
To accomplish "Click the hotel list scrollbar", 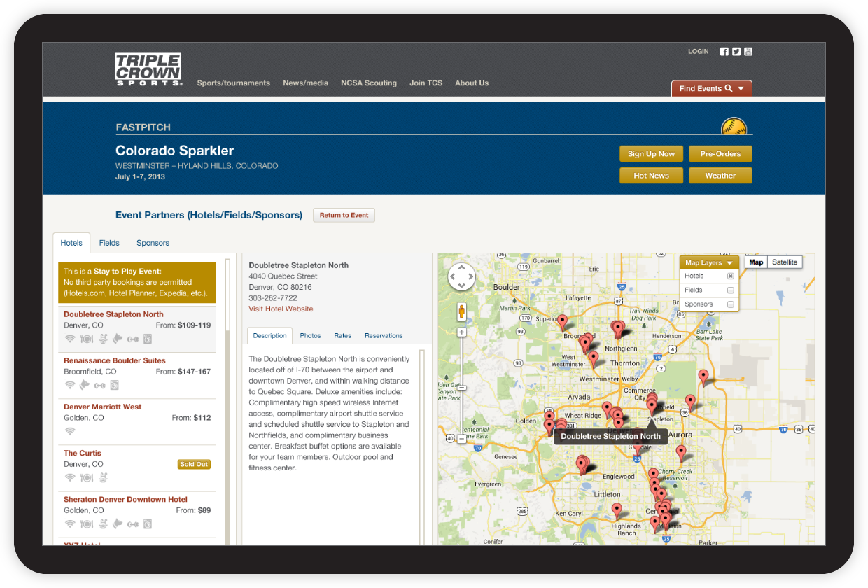I will coord(226,403).
